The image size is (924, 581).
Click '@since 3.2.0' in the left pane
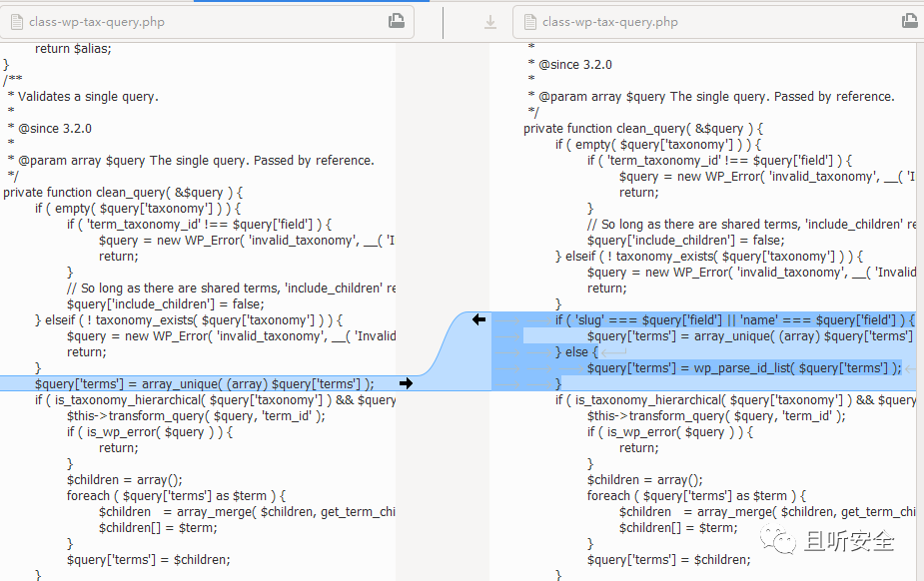(x=55, y=129)
